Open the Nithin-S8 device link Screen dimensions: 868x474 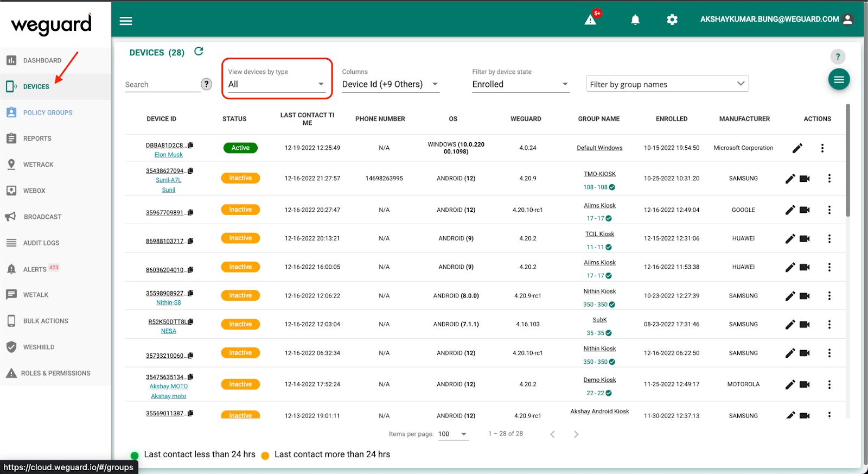coord(168,302)
